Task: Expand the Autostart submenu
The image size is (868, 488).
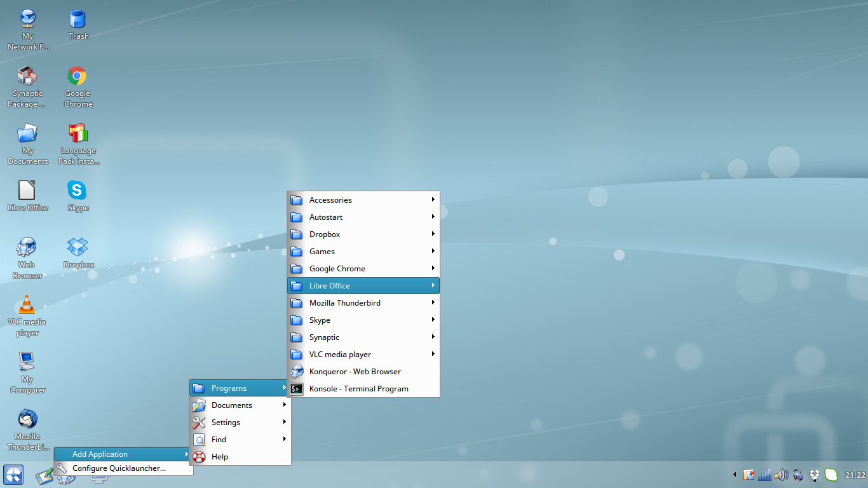Action: [363, 217]
